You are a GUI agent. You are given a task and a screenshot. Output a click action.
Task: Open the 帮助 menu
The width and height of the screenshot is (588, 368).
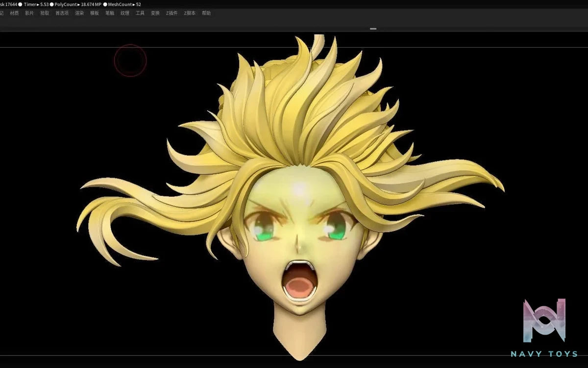(206, 13)
